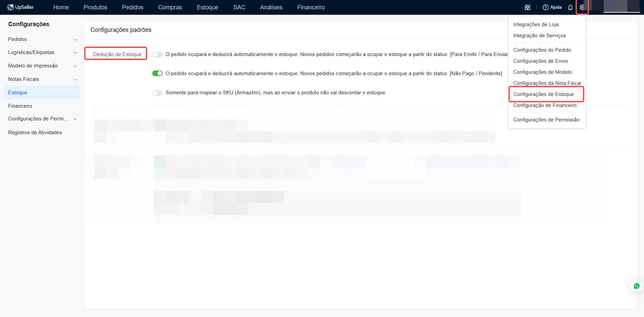This screenshot has width=644, height=317.
Task: Toggle the map SKU only option
Action: click(157, 93)
